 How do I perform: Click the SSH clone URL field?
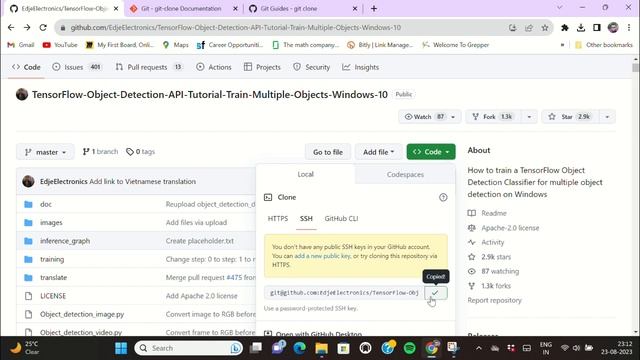(344, 293)
